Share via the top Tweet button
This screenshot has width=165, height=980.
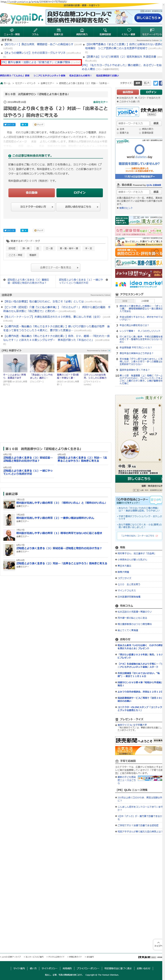tap(9, 124)
